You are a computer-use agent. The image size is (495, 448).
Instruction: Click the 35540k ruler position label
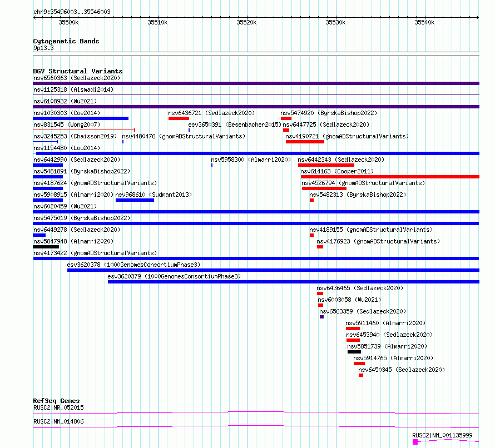click(424, 22)
